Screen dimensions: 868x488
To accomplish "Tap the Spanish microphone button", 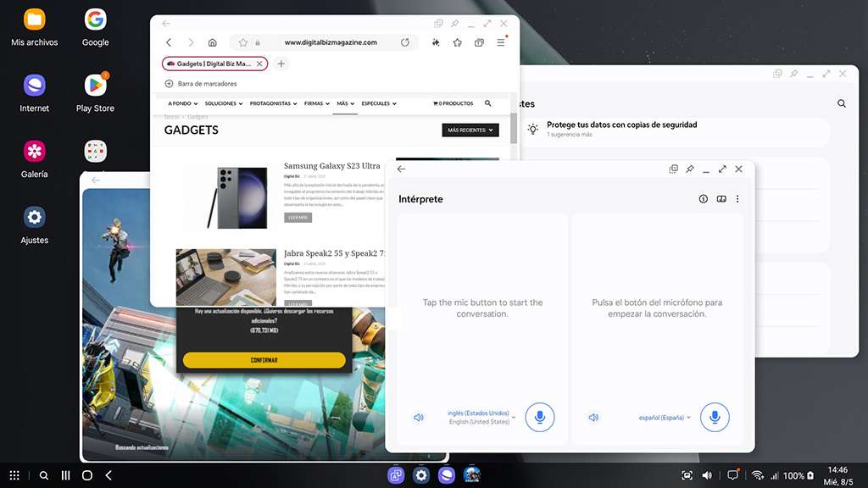I will coord(715,417).
